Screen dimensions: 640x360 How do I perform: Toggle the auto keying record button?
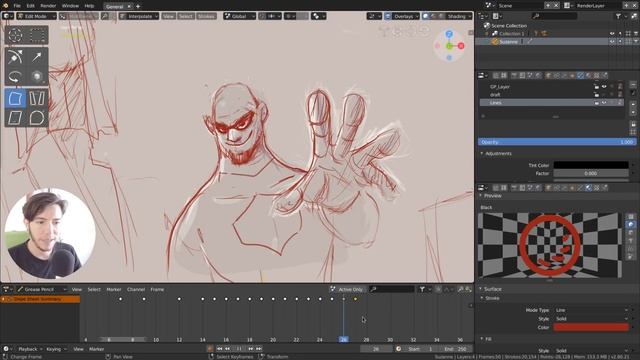click(x=210, y=349)
